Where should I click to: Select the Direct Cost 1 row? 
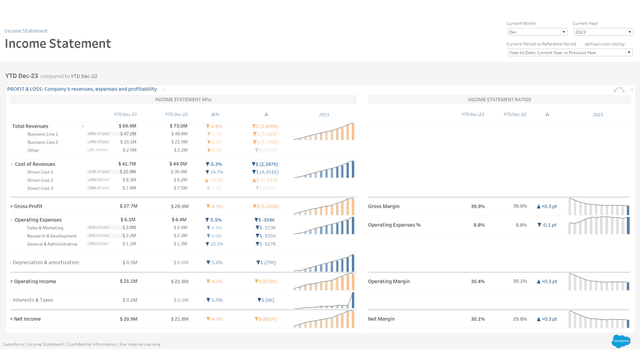point(40,172)
